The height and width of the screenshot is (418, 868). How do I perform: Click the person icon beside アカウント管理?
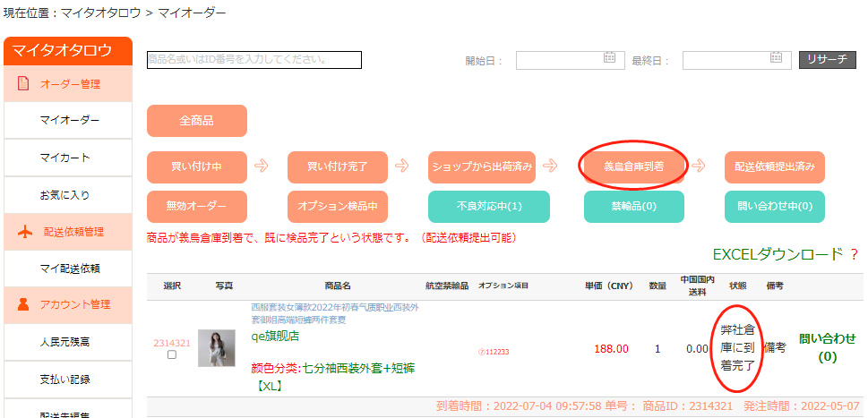point(24,304)
